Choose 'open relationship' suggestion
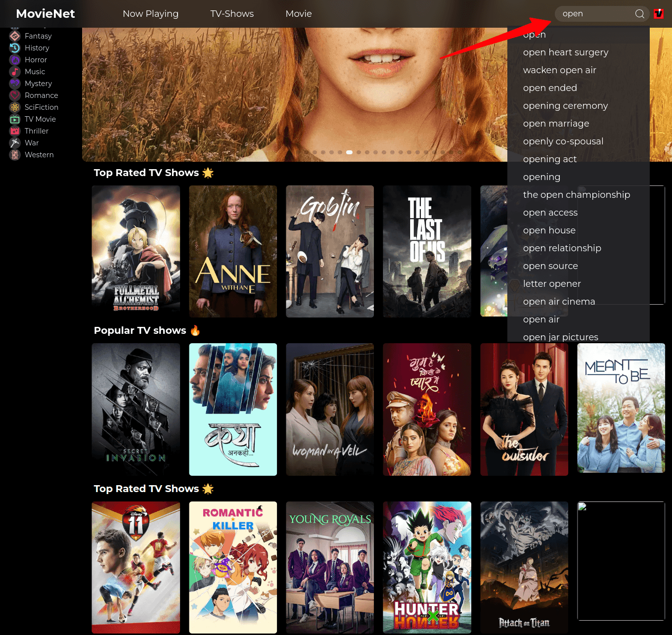The height and width of the screenshot is (635, 672). (x=579, y=248)
